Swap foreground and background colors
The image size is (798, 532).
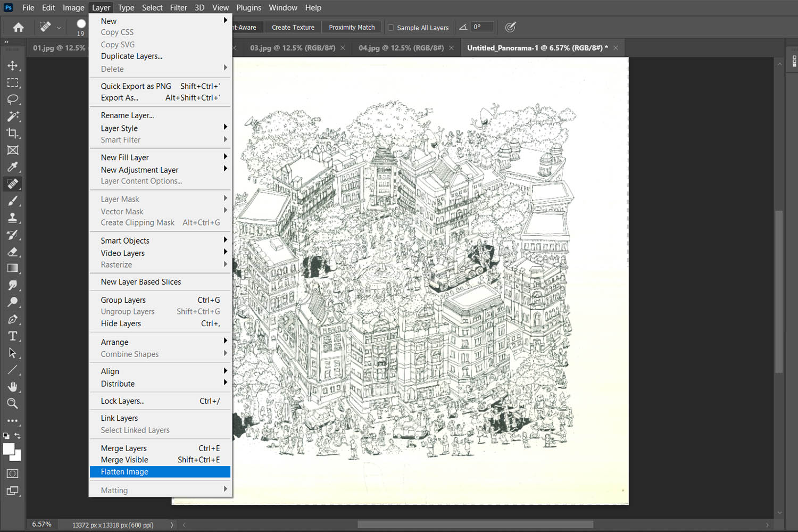point(18,436)
